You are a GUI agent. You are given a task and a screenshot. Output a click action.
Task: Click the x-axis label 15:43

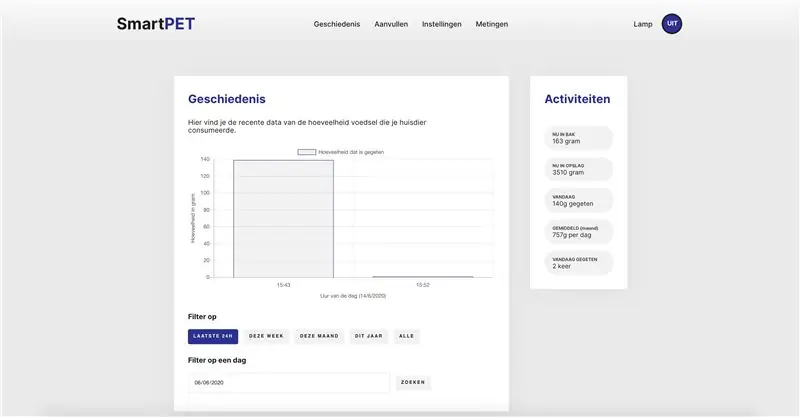click(284, 285)
